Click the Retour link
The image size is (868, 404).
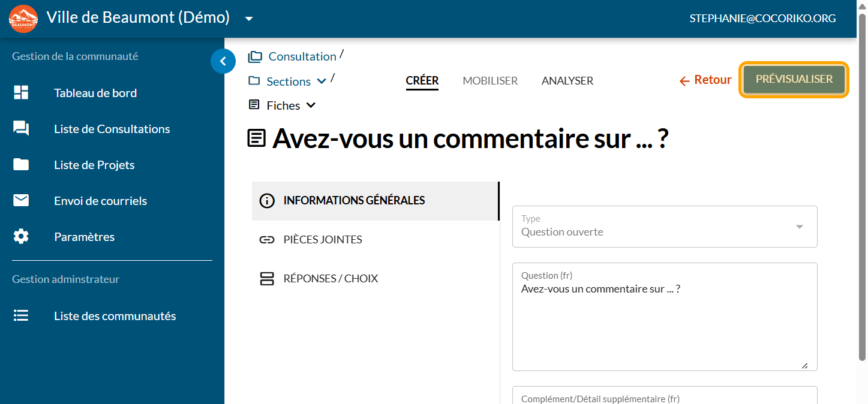click(x=705, y=80)
